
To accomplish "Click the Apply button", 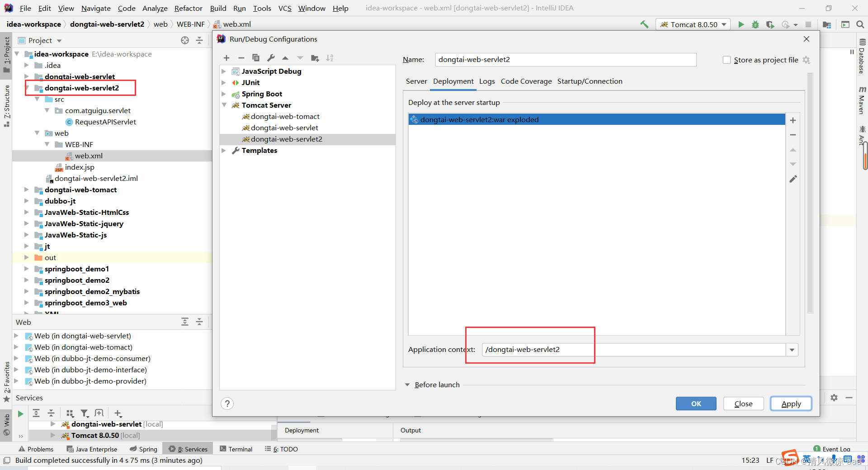I will point(791,404).
